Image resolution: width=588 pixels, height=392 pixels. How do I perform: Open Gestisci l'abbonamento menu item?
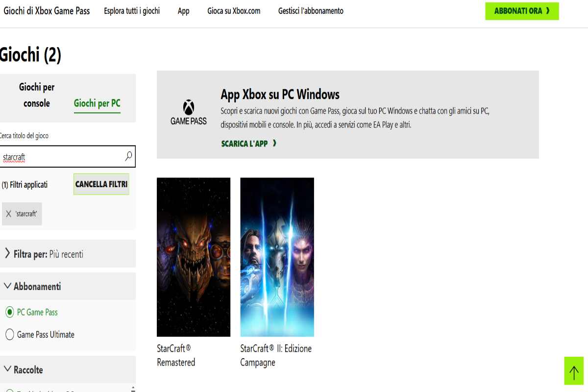click(311, 11)
